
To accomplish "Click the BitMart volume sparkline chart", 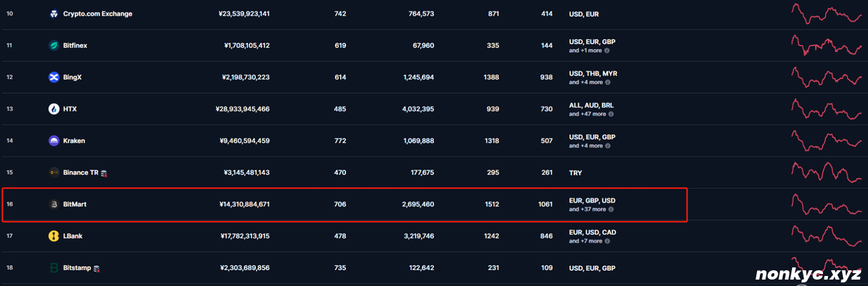I will [x=826, y=204].
